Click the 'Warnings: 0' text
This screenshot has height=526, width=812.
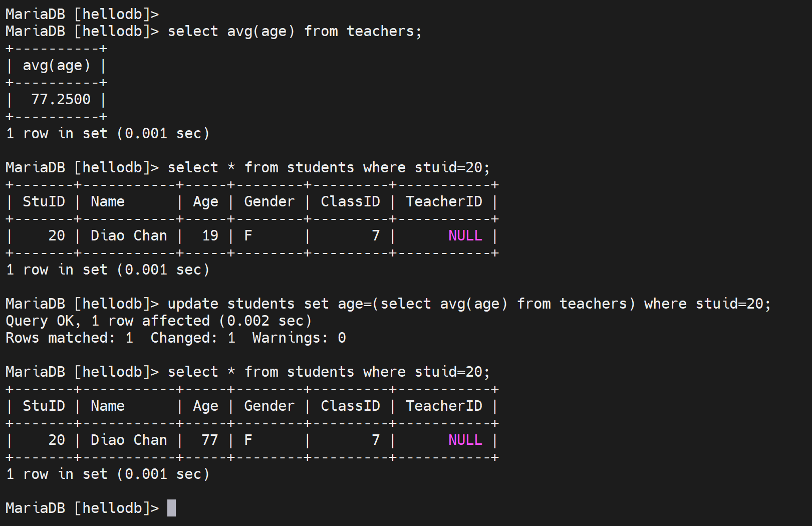(299, 338)
